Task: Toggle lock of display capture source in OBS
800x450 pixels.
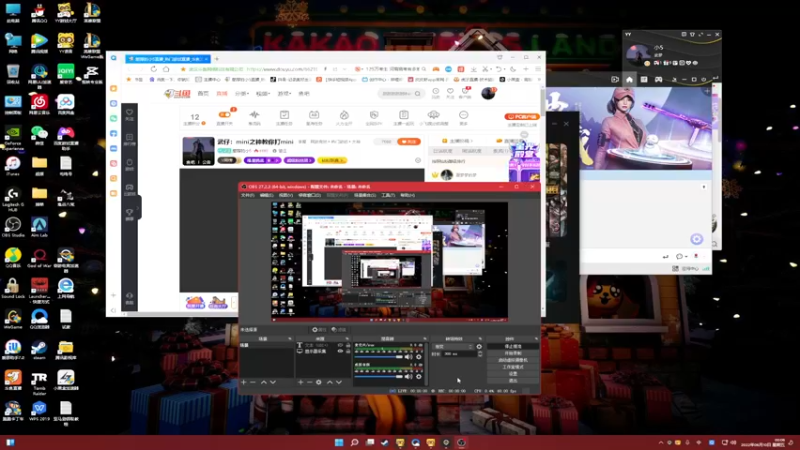Action: coord(348,351)
